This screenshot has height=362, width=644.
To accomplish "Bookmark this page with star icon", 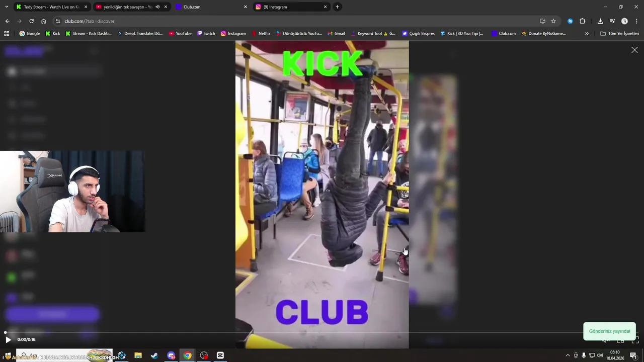I will [553, 21].
